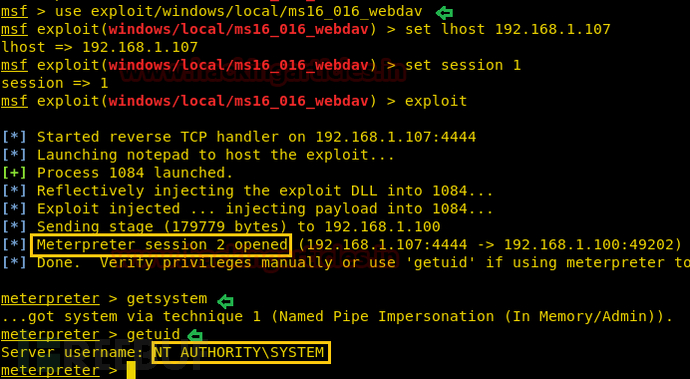Click the 'getsystem' command text
The width and height of the screenshot is (690, 379).
[167, 299]
